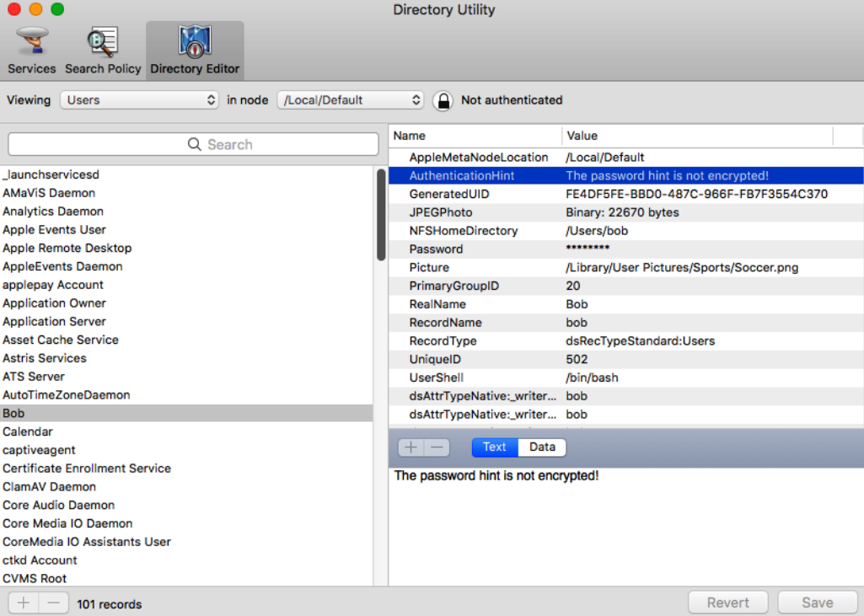Image resolution: width=864 pixels, height=616 pixels.
Task: Select the Application Server record
Action: coord(186,322)
